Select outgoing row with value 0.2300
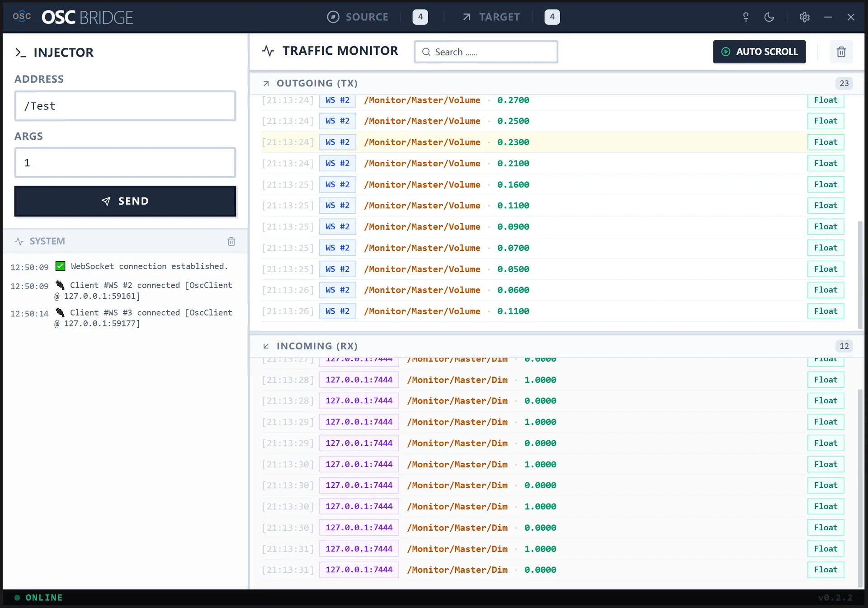868x608 pixels. 513,142
